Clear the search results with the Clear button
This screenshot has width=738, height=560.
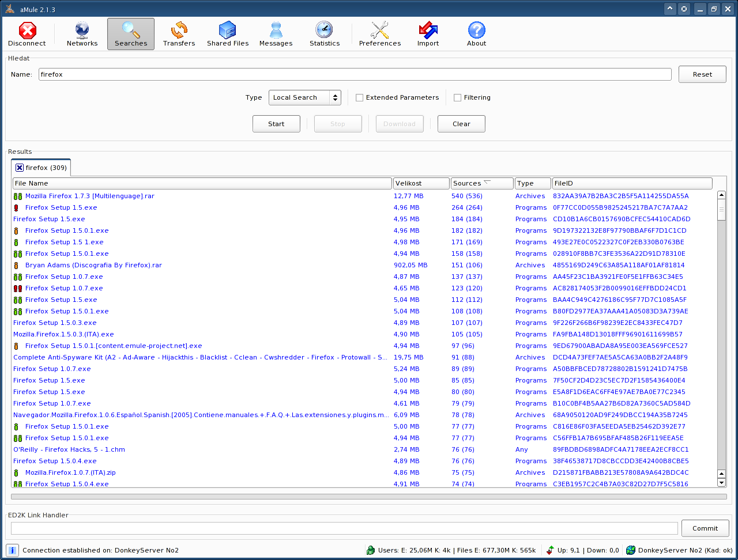461,124
